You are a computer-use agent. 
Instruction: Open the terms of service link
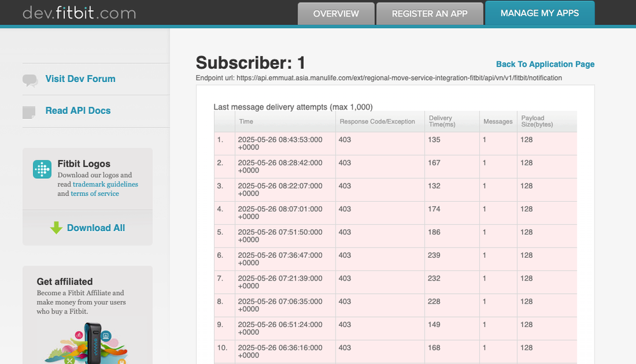coord(94,193)
